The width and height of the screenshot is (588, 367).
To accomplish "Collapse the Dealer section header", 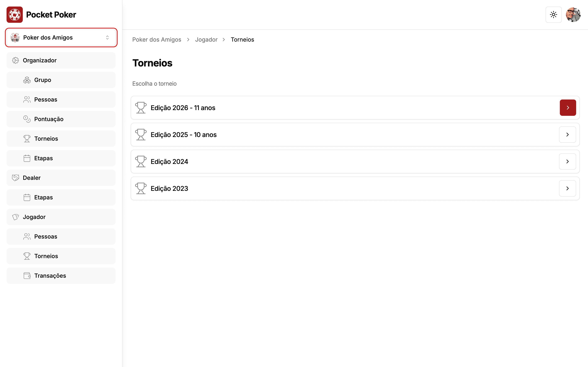I will (61, 178).
